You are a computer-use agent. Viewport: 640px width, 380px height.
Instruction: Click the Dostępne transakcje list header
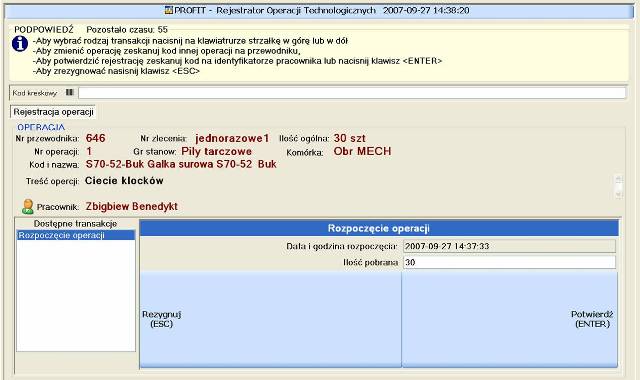76,224
